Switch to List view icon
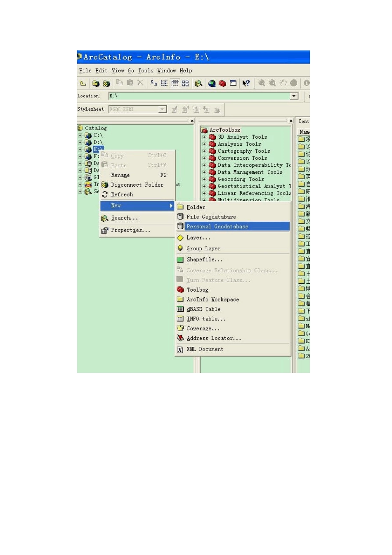Viewport: 392px width, 555px height. (164, 83)
